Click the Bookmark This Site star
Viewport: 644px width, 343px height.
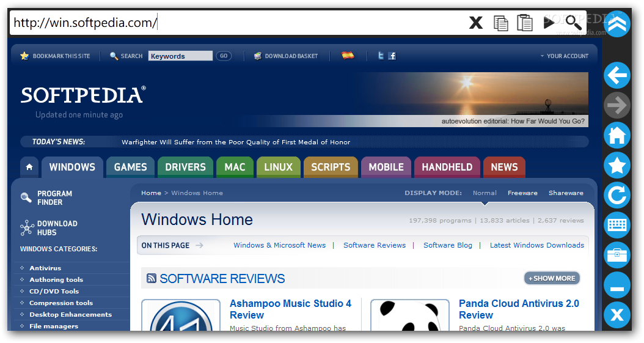tap(24, 56)
